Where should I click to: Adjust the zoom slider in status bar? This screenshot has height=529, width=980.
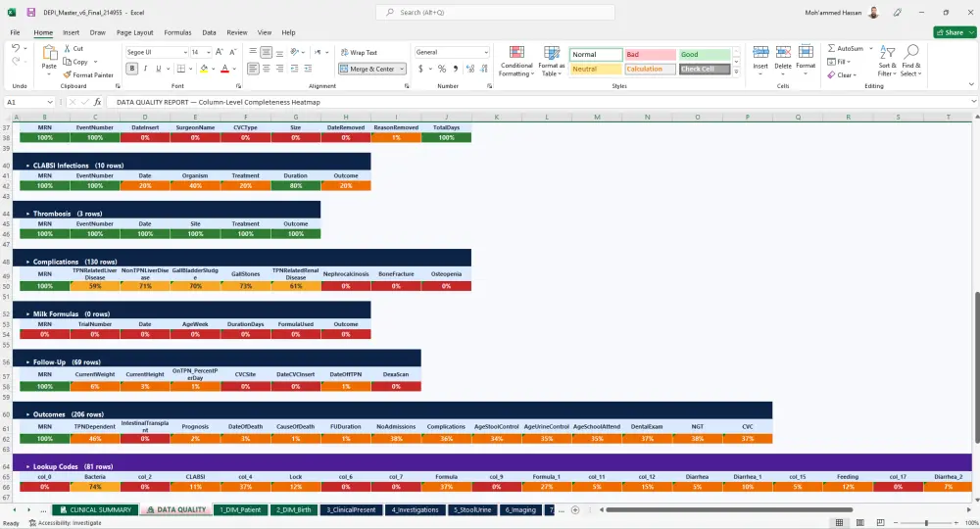926,523
